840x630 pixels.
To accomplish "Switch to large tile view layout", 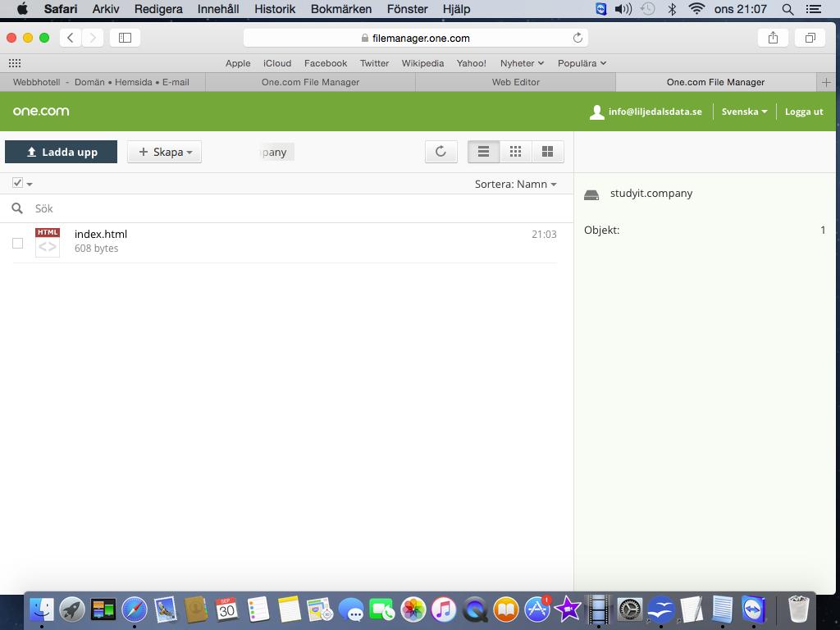I will click(x=547, y=152).
